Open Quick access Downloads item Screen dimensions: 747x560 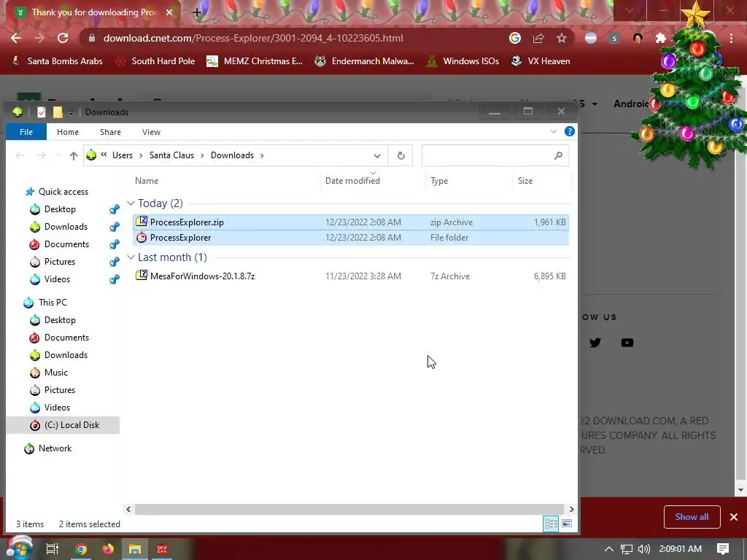point(66,227)
